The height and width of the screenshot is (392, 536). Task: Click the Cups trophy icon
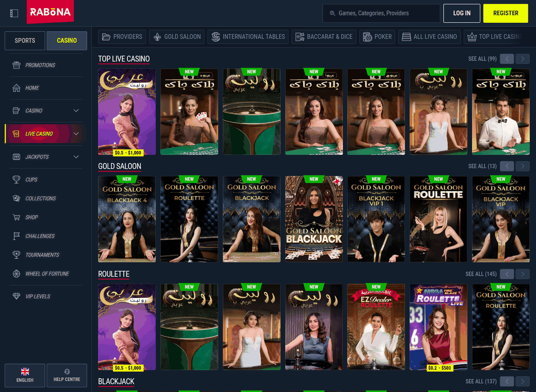(x=17, y=179)
